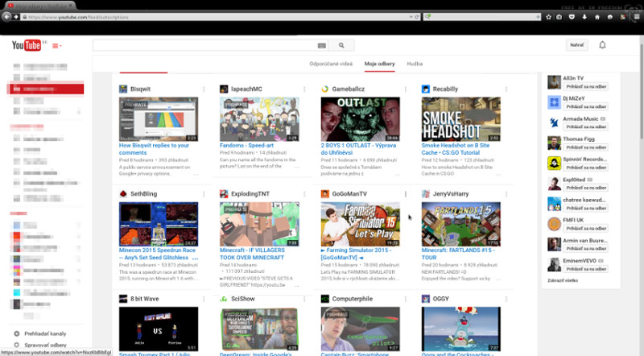Open browser downloads arrow icon
This screenshot has width=644, height=356.
coord(584,17)
